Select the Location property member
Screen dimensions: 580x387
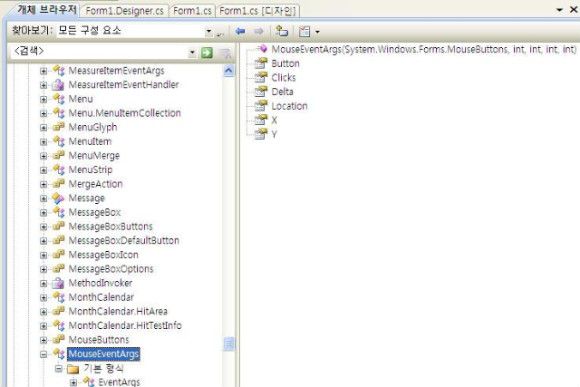pyautogui.click(x=289, y=106)
